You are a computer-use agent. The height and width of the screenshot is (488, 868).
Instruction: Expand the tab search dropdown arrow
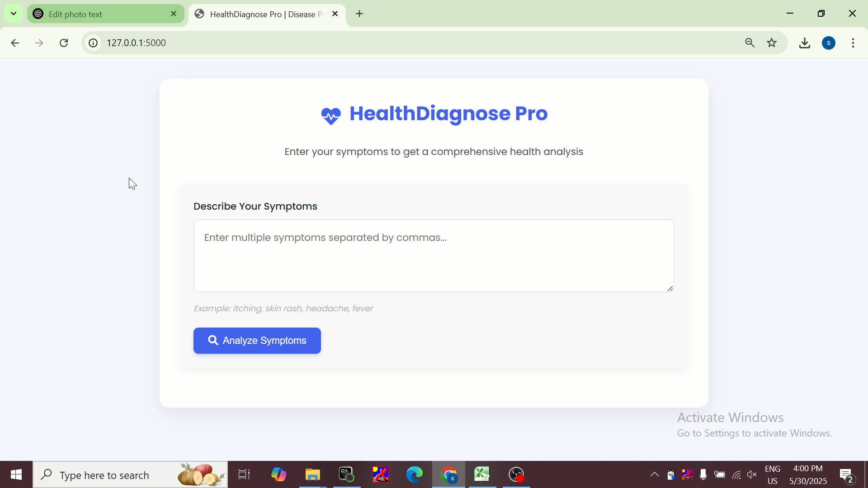(14, 14)
